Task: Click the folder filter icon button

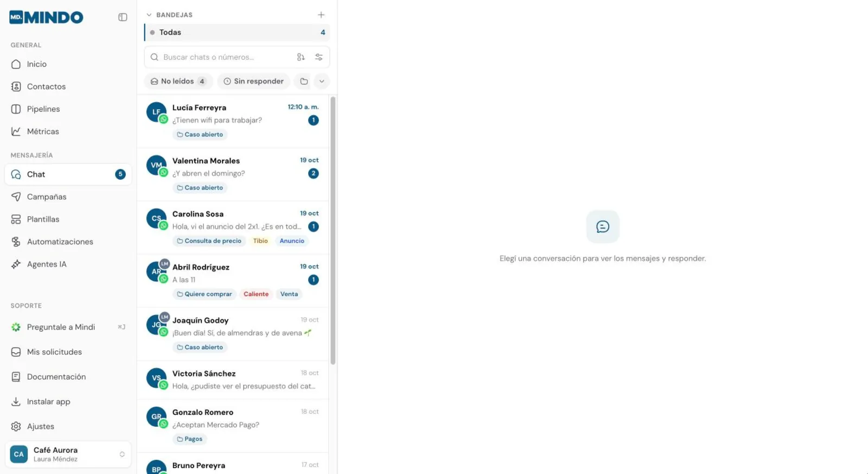Action: tap(304, 81)
